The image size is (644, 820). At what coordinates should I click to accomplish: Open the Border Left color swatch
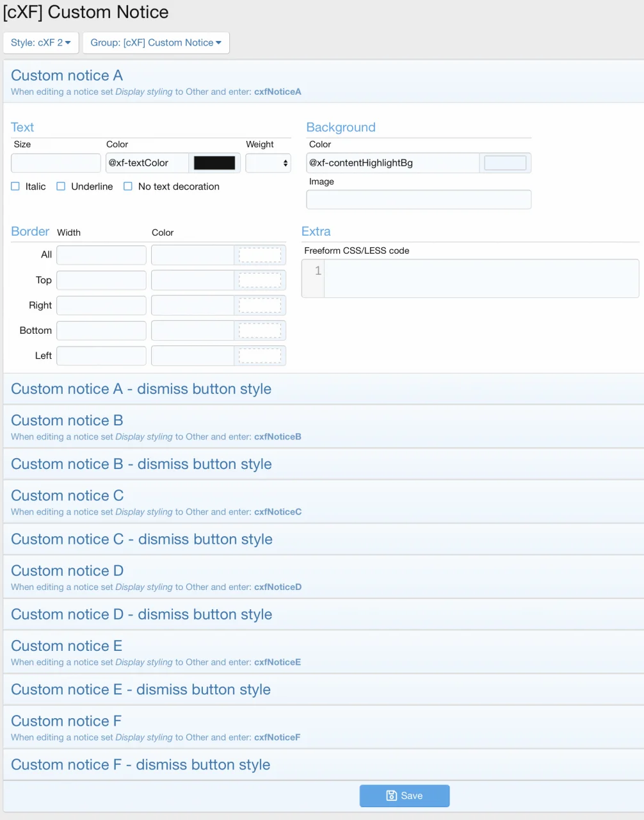261,356
